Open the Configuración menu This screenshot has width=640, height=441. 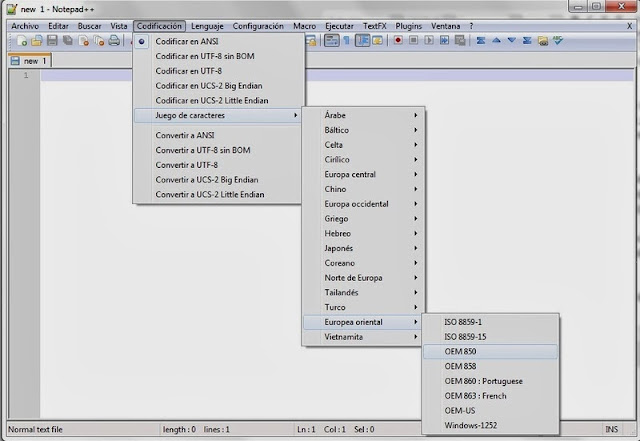[258, 26]
